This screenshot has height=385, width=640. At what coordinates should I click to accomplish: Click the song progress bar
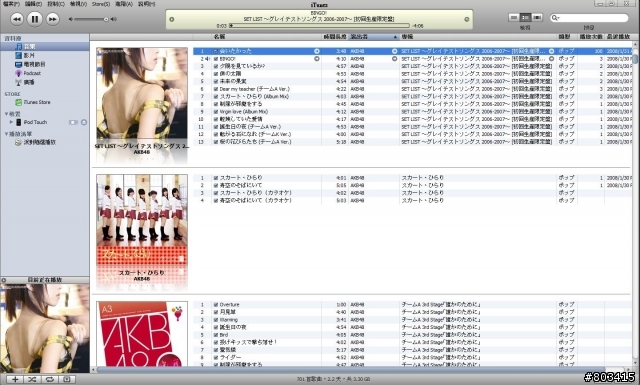point(319,26)
